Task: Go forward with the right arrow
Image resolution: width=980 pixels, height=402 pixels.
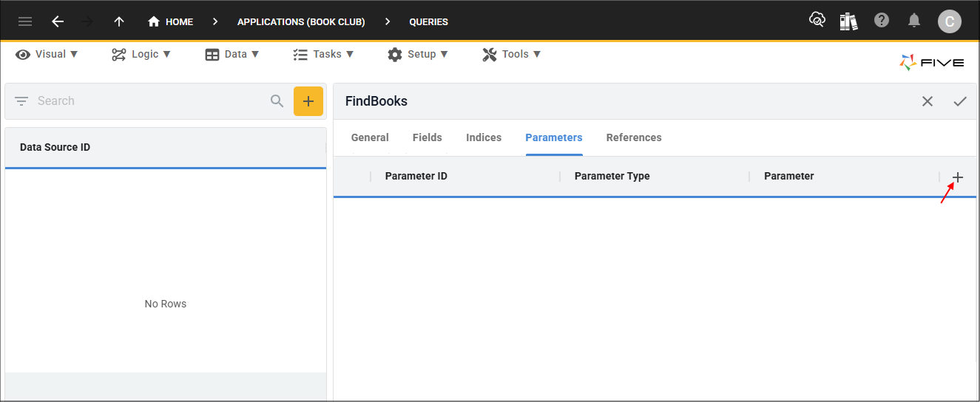Action: (x=87, y=21)
